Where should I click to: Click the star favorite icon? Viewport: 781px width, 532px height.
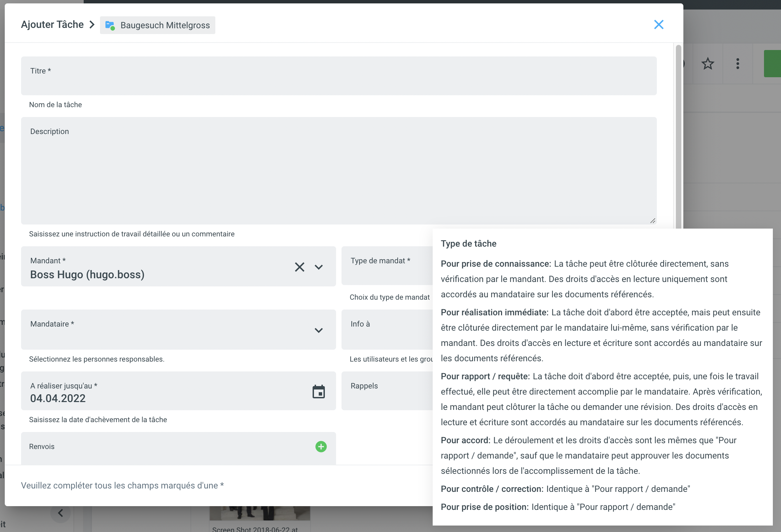pyautogui.click(x=708, y=64)
